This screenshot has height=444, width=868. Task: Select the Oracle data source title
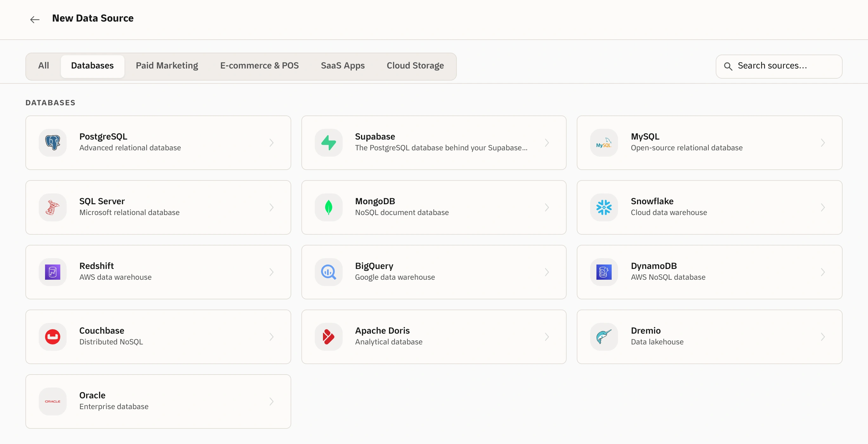[x=92, y=395]
